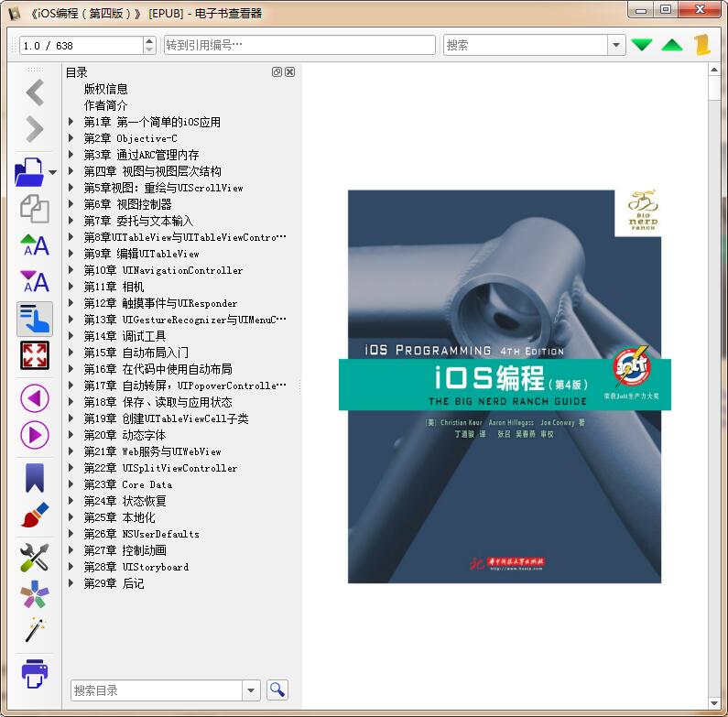This screenshot has height=717, width=728.
Task: Go forward with the right chevron icon
Action: coord(35,128)
